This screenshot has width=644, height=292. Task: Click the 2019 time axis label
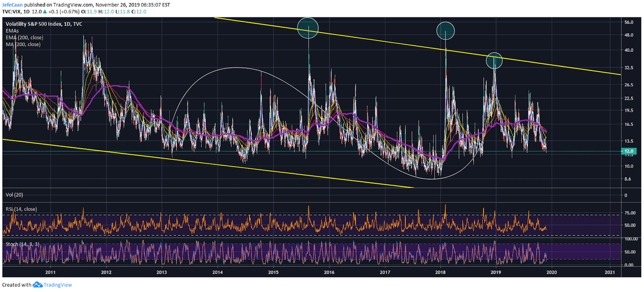tap(496, 272)
